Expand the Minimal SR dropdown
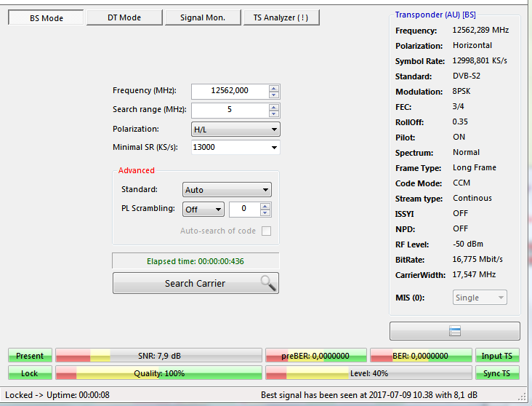The height and width of the screenshot is (406, 532). click(273, 148)
